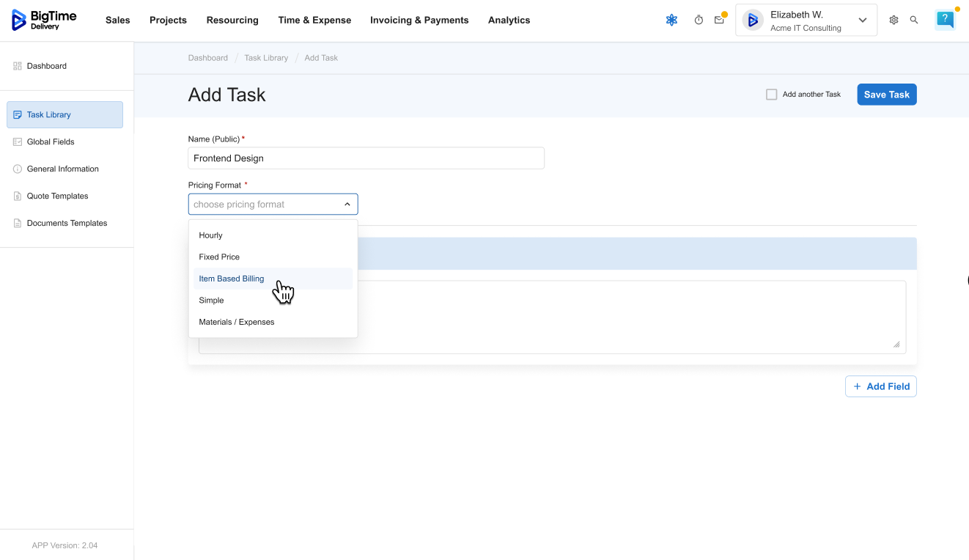Open the help chat question icon
The image size is (969, 560).
(x=945, y=20)
